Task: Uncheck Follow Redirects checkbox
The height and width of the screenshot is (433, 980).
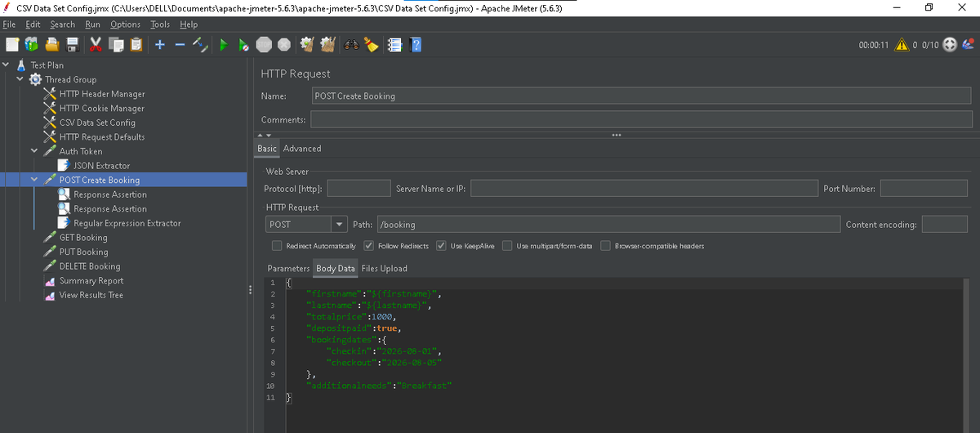Action: point(368,246)
